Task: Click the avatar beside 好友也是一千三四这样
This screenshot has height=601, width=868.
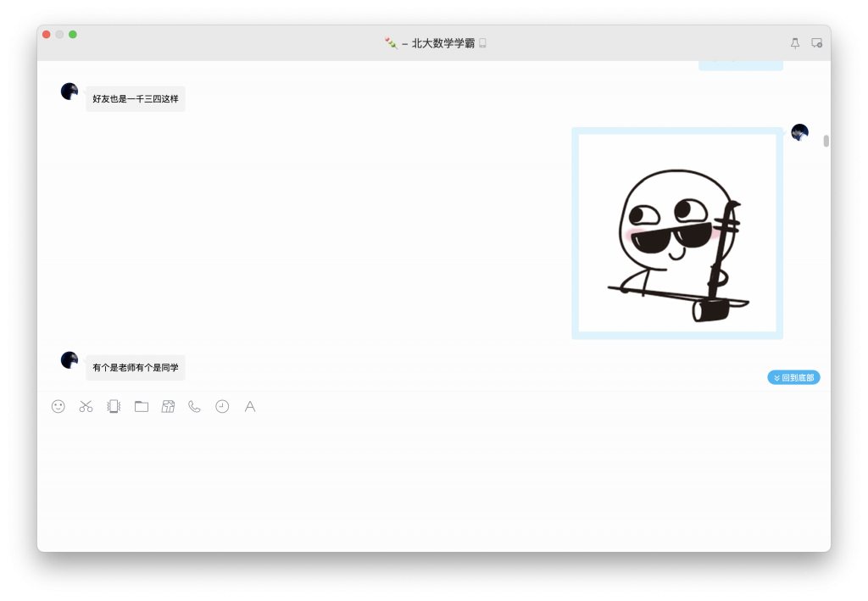Action: pyautogui.click(x=69, y=91)
